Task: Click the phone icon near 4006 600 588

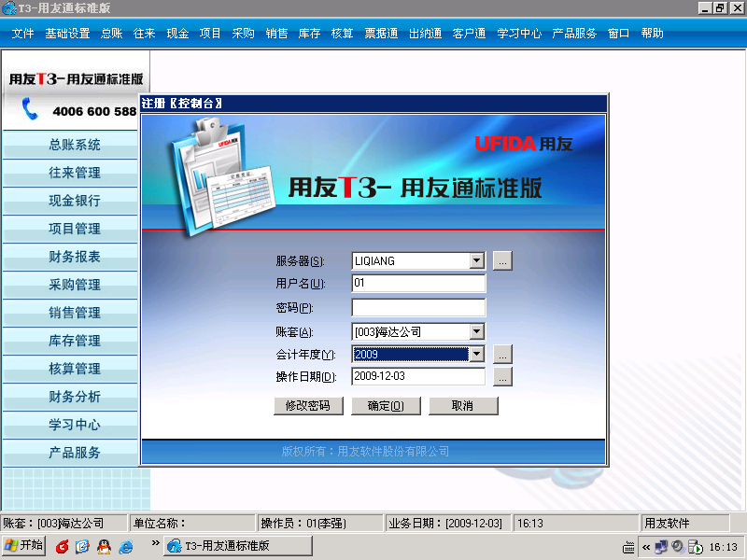Action: [30, 108]
